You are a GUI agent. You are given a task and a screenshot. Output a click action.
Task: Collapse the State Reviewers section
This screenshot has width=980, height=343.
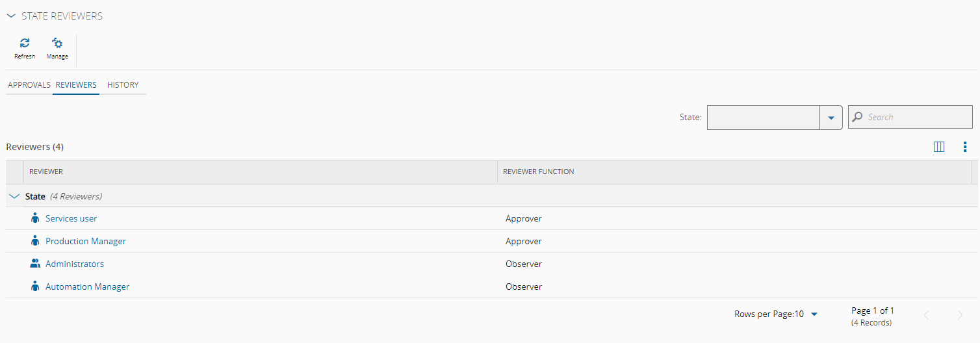point(11,16)
